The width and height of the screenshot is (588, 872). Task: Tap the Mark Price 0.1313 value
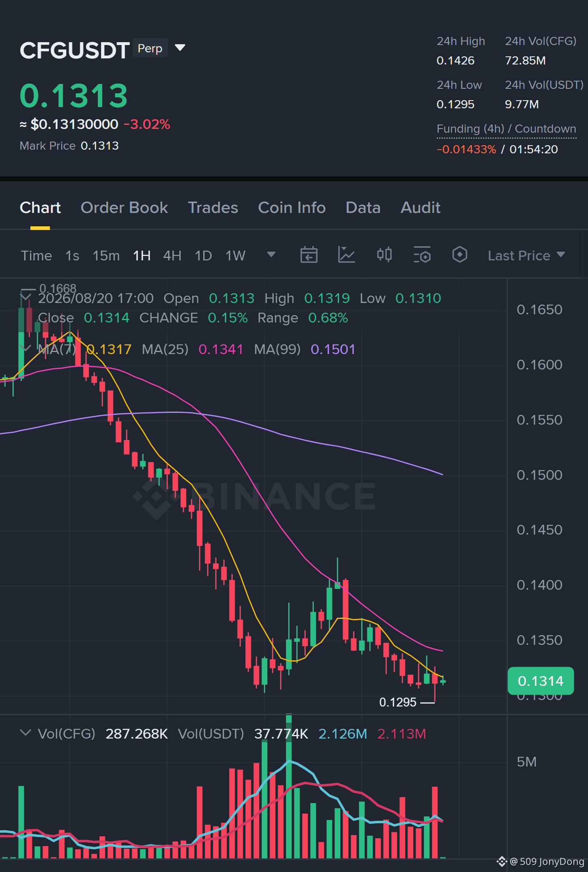[100, 146]
